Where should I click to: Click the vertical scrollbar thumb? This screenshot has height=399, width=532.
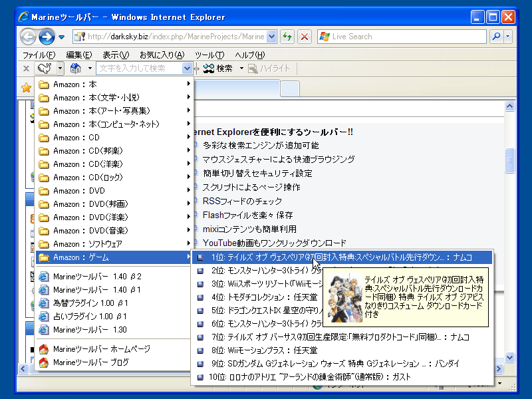tap(509, 161)
